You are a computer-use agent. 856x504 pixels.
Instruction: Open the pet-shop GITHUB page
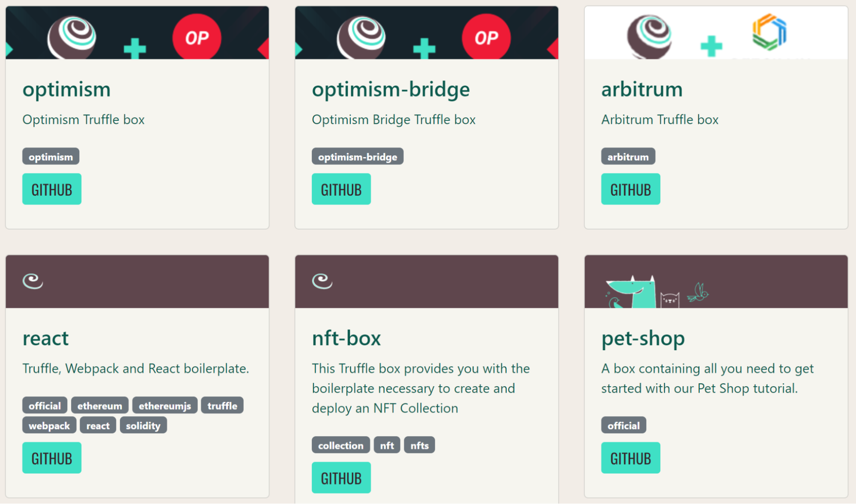[x=630, y=457]
